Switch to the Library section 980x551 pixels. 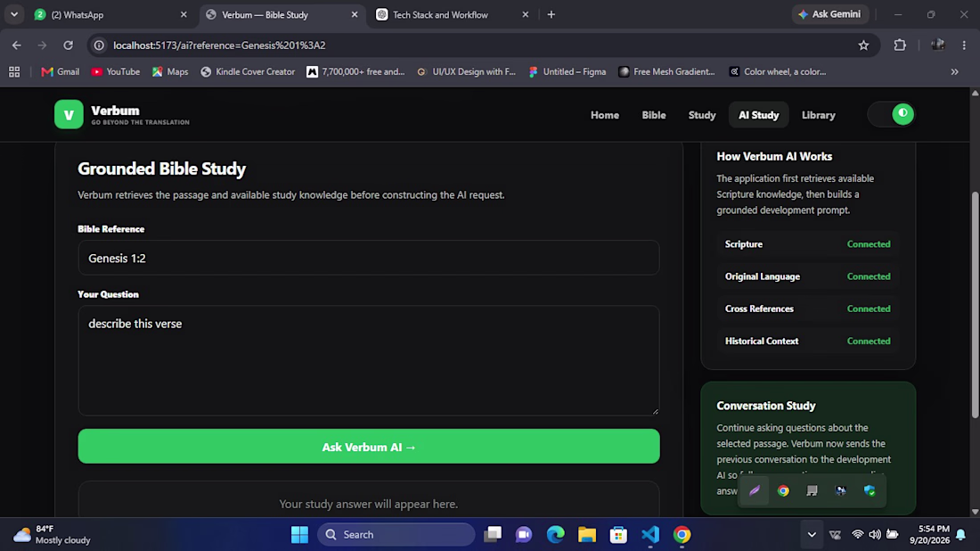818,115
